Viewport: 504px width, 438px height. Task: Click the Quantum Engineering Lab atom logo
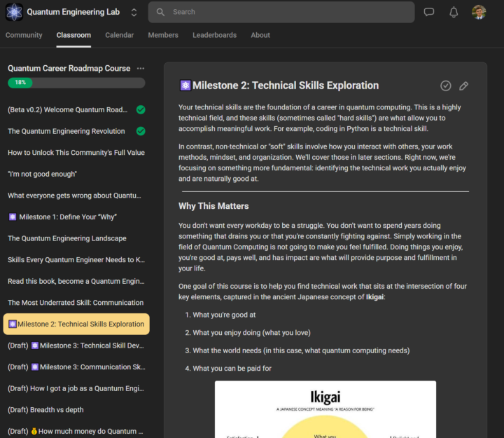(14, 12)
